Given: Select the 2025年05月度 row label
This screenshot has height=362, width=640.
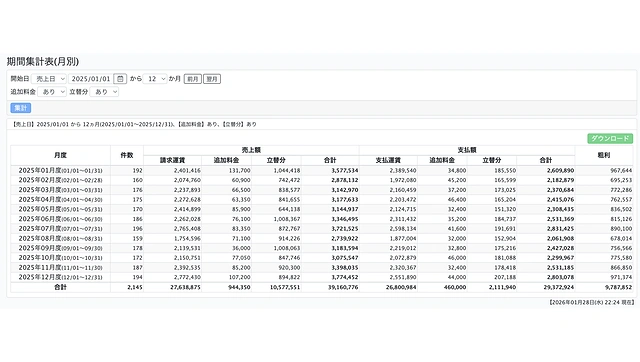Looking at the screenshot, I should [60, 209].
